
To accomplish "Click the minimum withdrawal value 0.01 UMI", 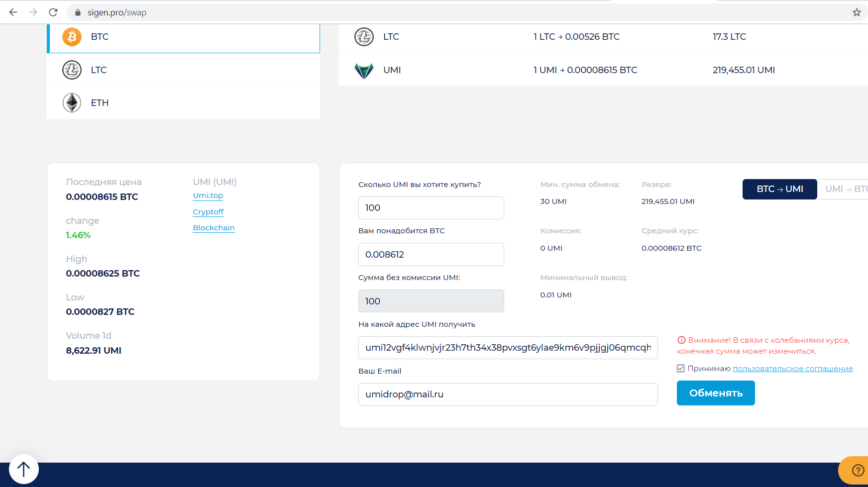I will [x=556, y=295].
